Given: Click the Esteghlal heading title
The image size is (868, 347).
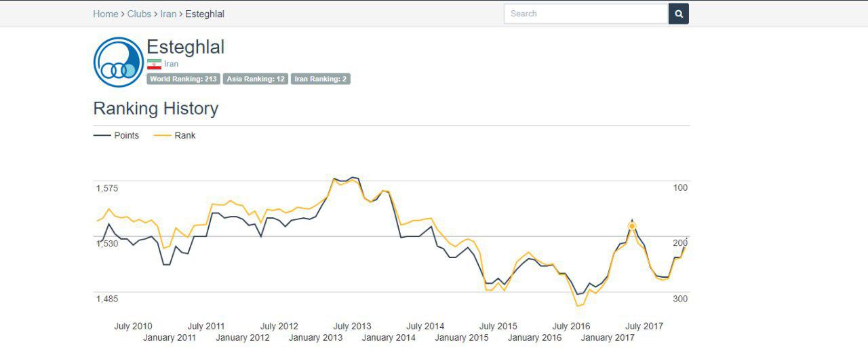Looking at the screenshot, I should tap(185, 47).
